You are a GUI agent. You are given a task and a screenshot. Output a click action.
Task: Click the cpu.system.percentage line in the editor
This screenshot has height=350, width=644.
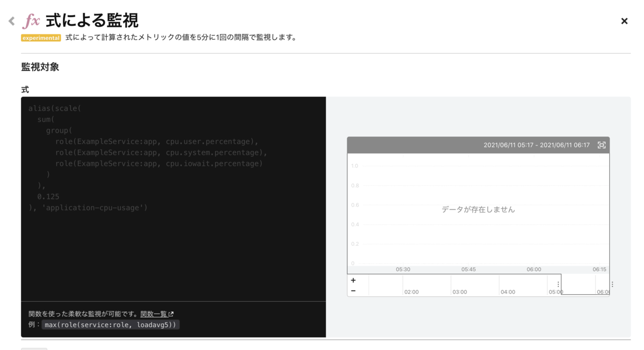[x=161, y=152]
